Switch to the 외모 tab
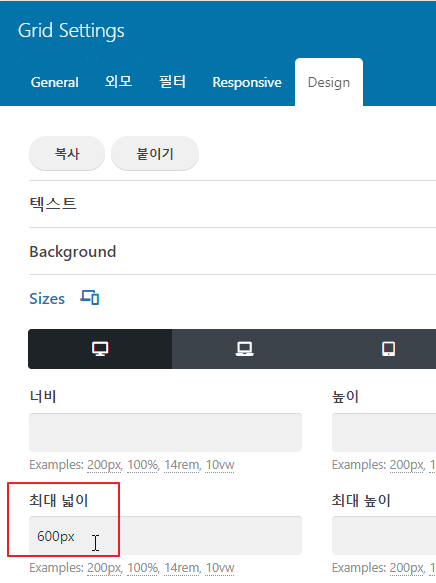 [x=118, y=82]
